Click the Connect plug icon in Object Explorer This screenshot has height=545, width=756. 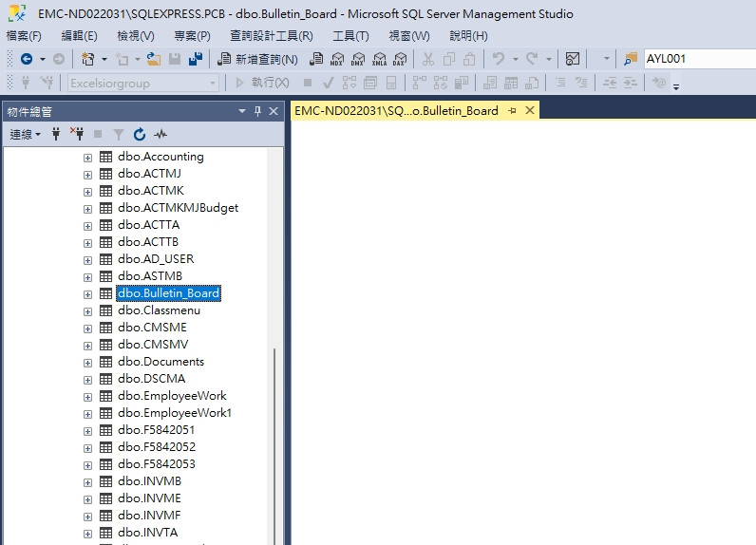56,134
